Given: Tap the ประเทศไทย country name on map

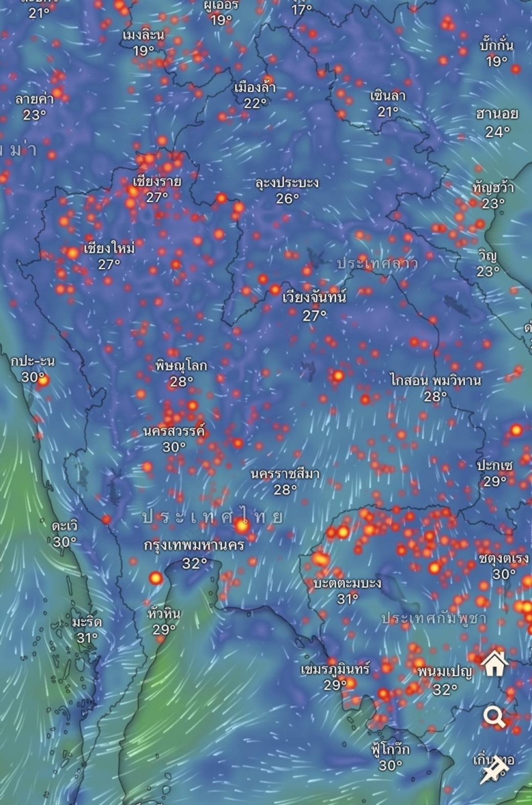Looking at the screenshot, I should tap(212, 517).
